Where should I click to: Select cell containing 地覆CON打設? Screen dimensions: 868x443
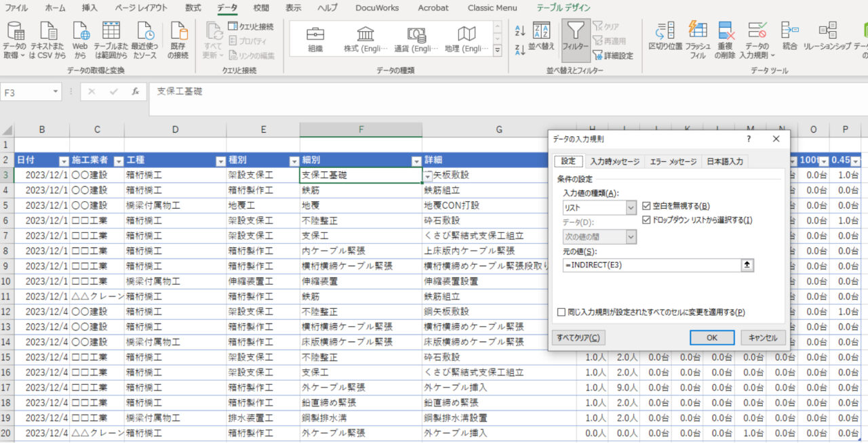(499, 205)
